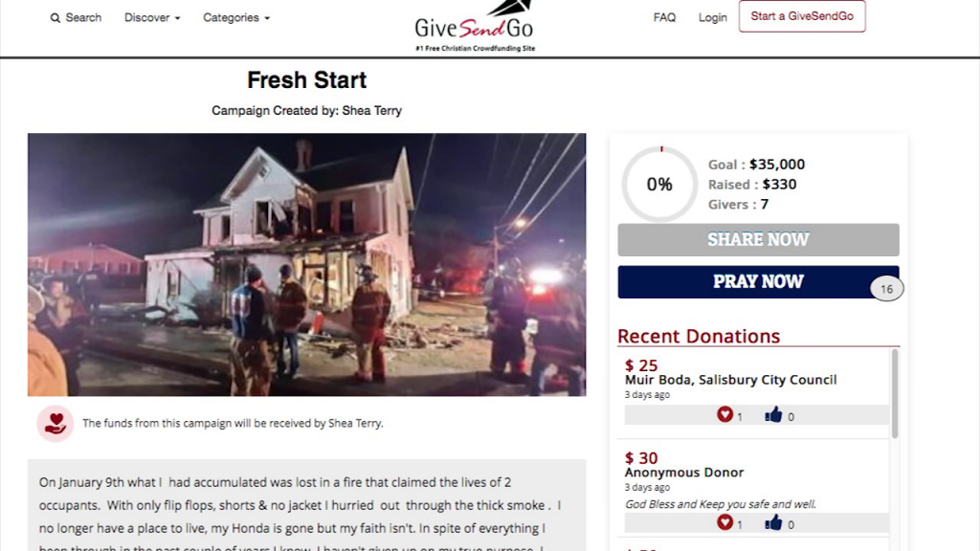Click the prayer count badge showing 16
The height and width of the screenshot is (551, 980).
point(886,289)
